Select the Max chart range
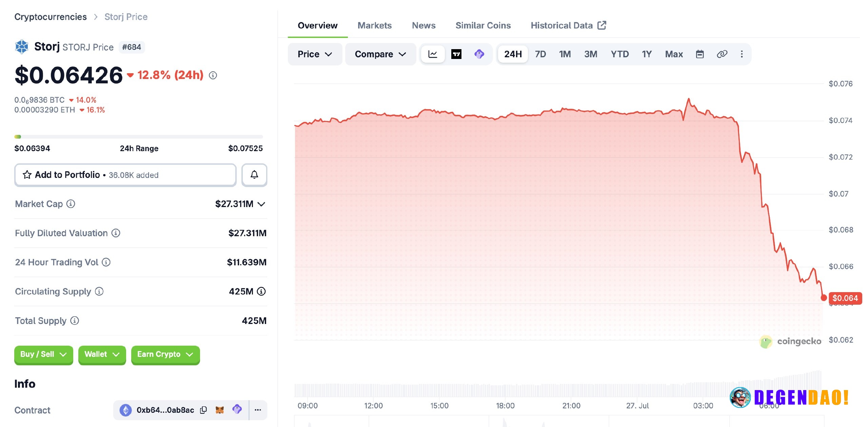The width and height of the screenshot is (868, 427). [674, 54]
